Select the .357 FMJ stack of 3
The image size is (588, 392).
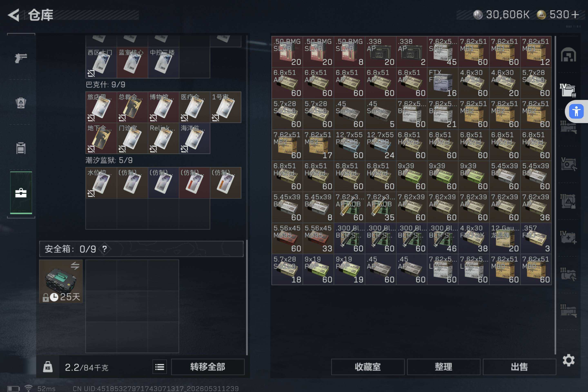click(x=536, y=238)
